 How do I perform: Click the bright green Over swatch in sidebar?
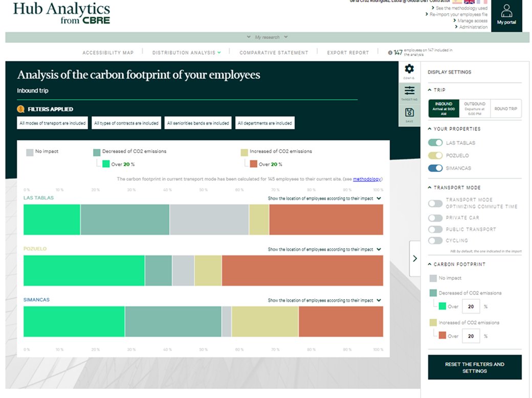[442, 306]
